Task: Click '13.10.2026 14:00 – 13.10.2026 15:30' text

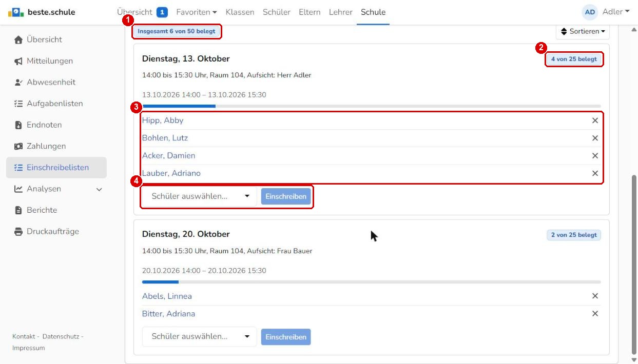Action: [204, 95]
